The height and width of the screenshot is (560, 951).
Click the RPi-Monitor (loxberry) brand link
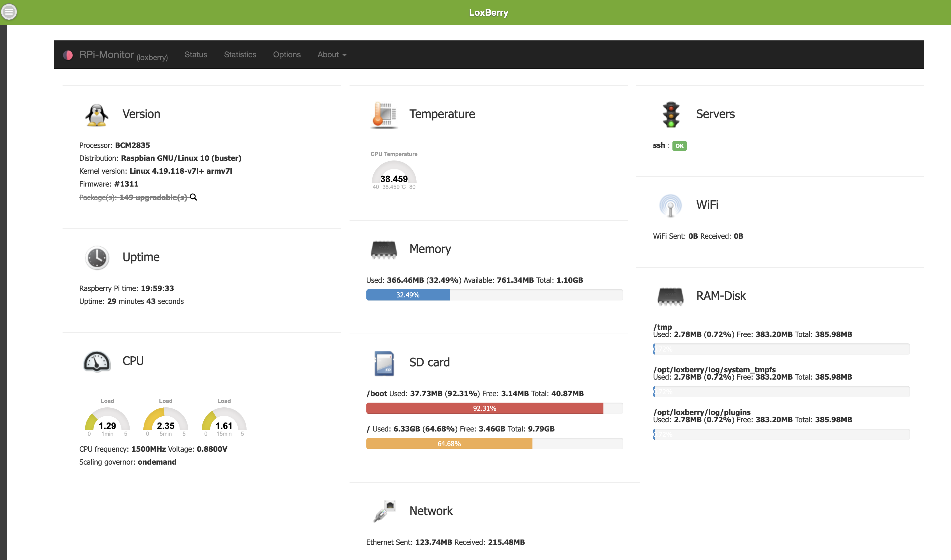click(123, 55)
